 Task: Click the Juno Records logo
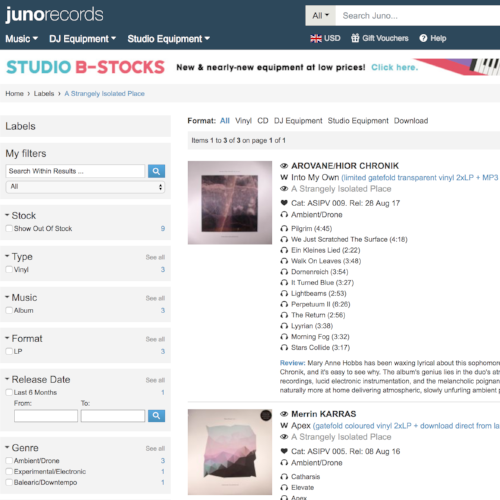54,15
